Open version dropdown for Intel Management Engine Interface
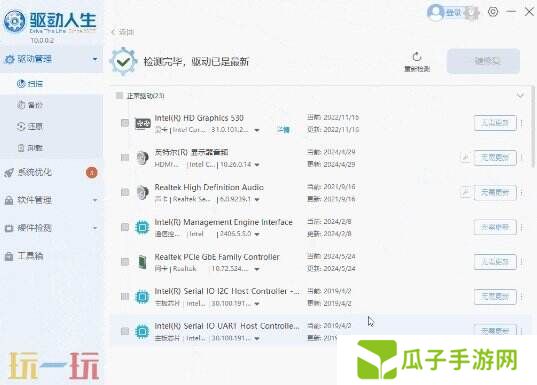This screenshot has width=537, height=385. 257,234
